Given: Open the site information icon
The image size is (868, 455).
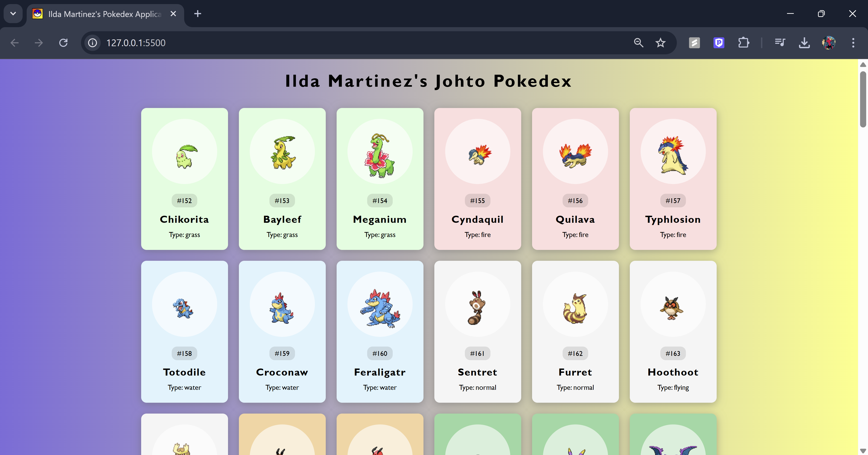Looking at the screenshot, I should pos(93,43).
